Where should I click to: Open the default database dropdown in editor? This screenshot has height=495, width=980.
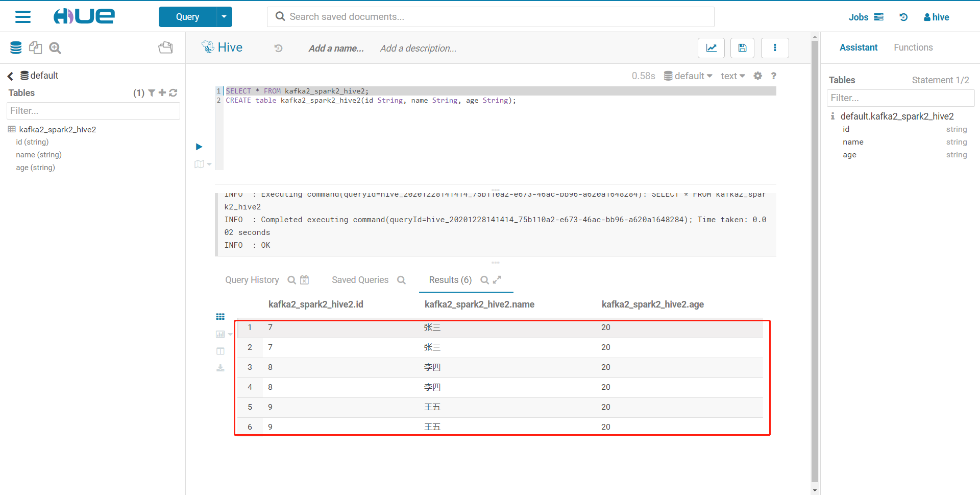(x=688, y=76)
